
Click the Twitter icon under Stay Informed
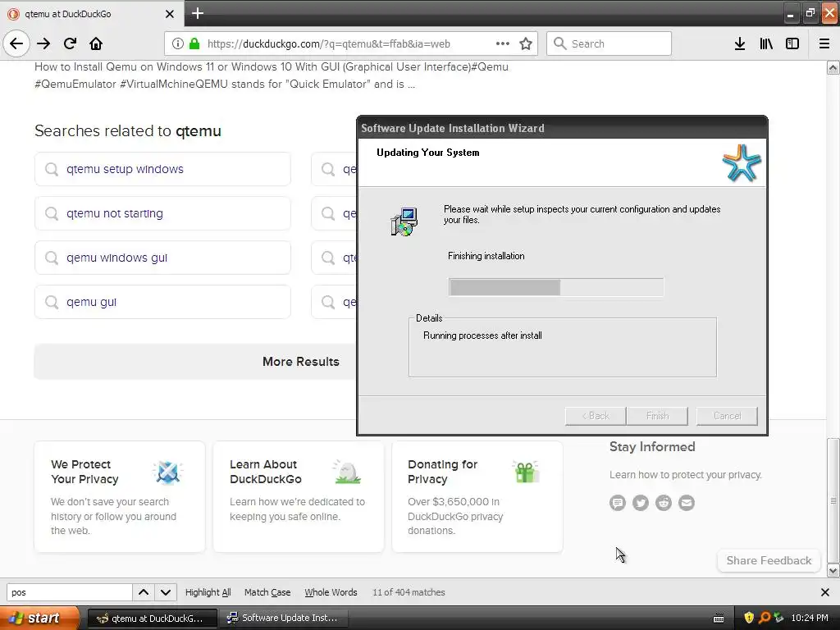pos(640,503)
